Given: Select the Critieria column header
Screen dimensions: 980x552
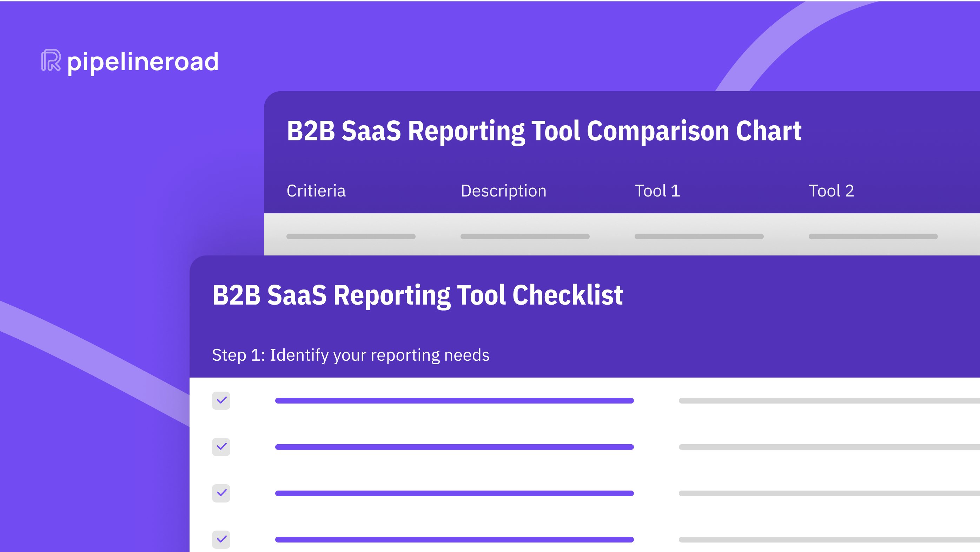Looking at the screenshot, I should coord(316,191).
